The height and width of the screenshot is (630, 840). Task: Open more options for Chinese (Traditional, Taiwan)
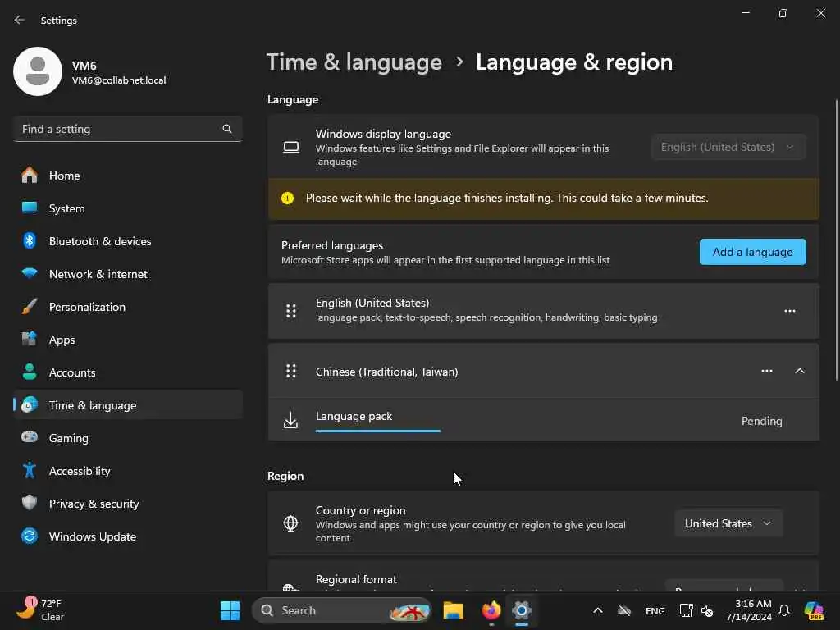767,371
